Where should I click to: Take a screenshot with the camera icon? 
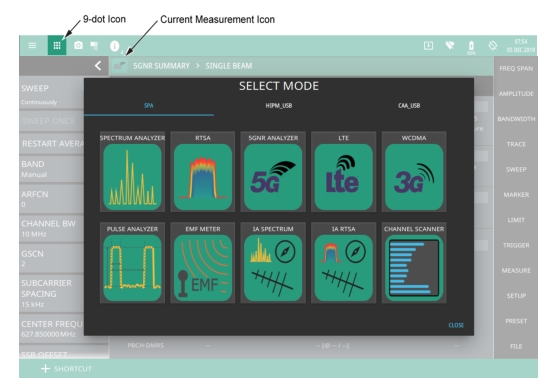(x=78, y=45)
